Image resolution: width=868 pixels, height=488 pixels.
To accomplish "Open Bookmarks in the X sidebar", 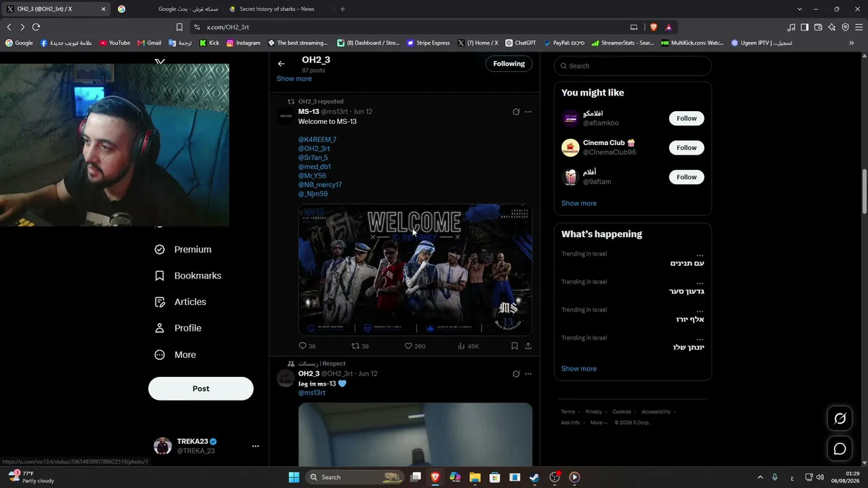I will click(188, 276).
